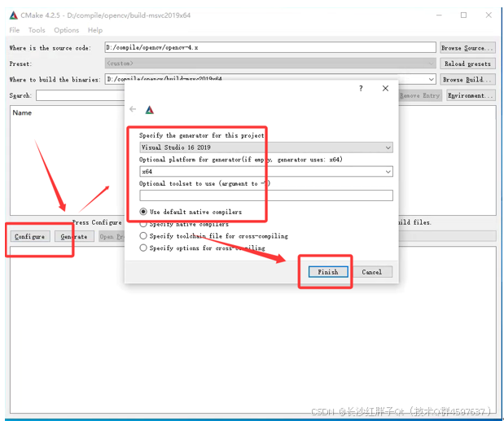
Task: Click the Name column header
Action: click(22, 113)
